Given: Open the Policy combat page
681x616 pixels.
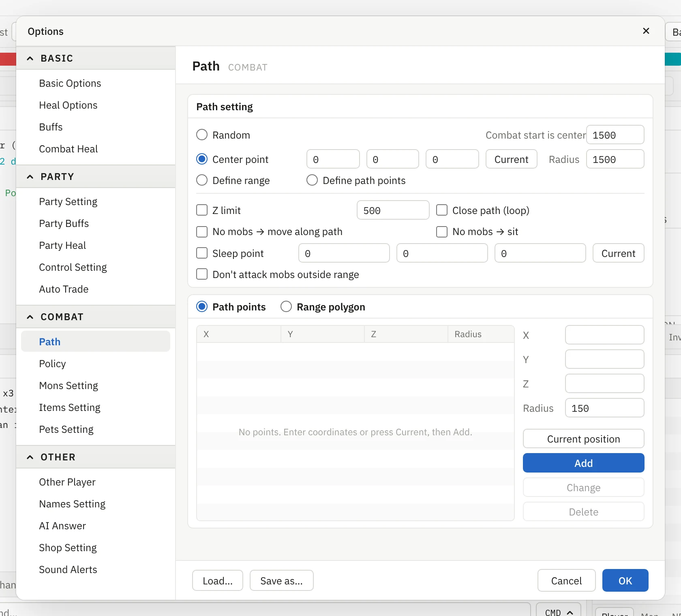Looking at the screenshot, I should click(96, 364).
